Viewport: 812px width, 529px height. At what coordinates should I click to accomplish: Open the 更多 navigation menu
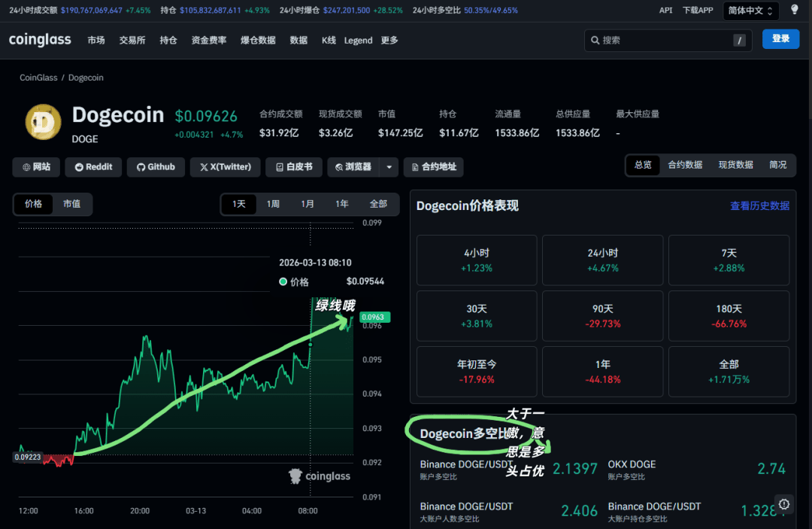click(x=389, y=40)
